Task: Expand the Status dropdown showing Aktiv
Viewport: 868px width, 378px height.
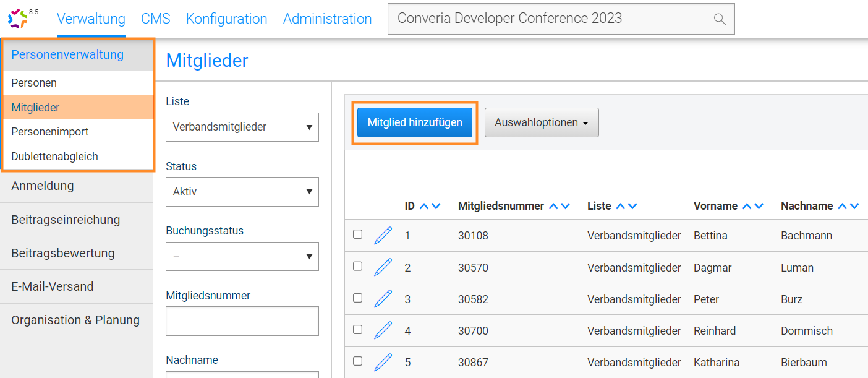Action: 242,192
